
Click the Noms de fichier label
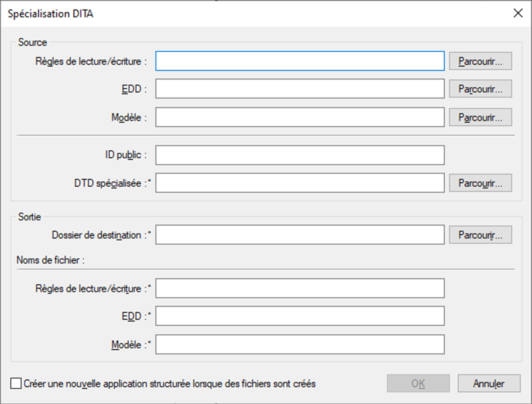[51, 260]
